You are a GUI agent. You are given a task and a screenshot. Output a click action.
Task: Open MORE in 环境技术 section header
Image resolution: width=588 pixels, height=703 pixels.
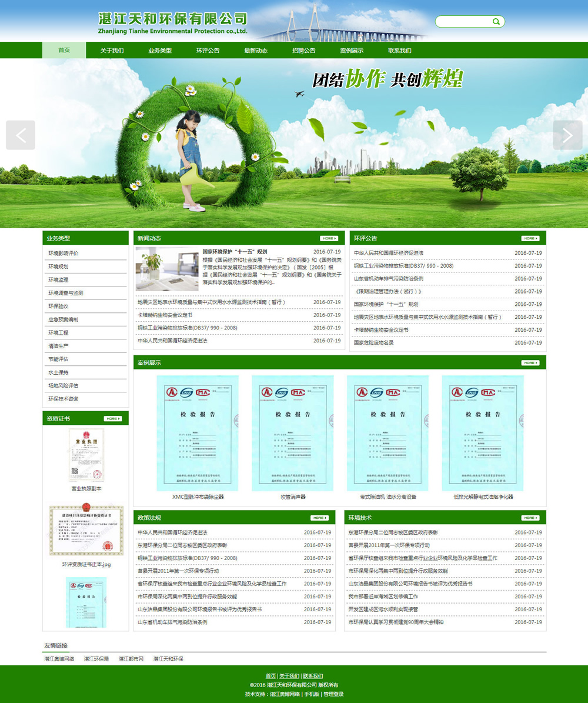tap(530, 518)
